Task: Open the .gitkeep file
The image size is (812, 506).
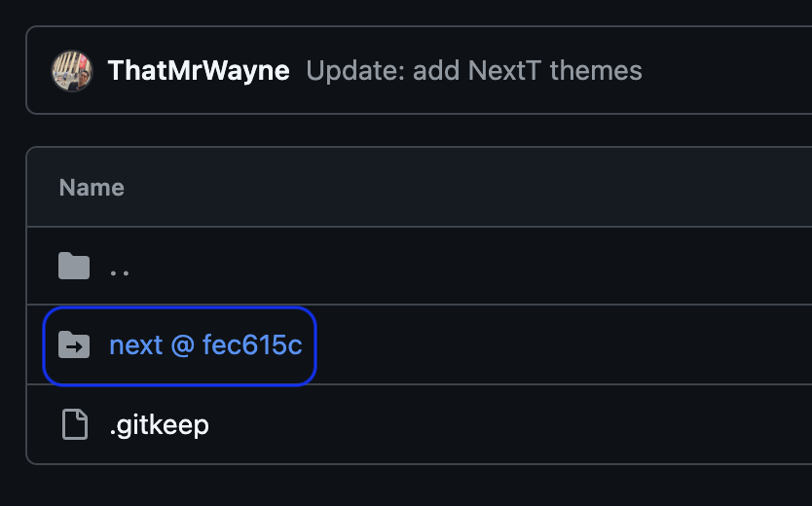Action: pyautogui.click(x=159, y=425)
